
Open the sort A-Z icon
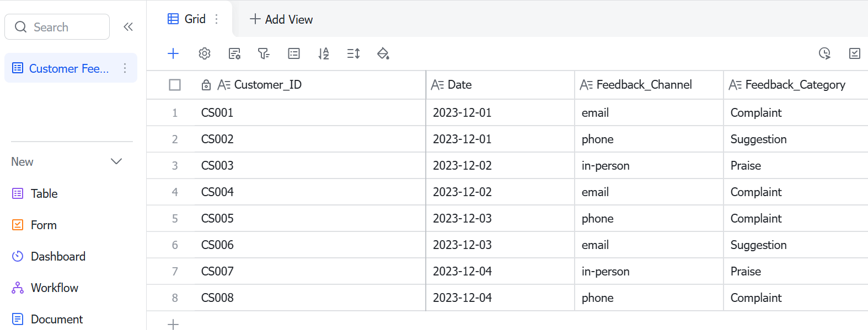(x=324, y=53)
